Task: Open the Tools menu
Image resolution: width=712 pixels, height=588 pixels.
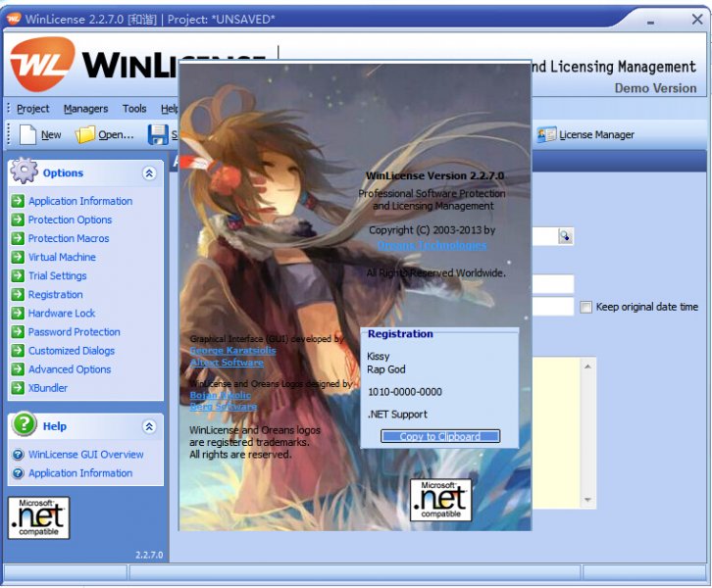Action: [134, 109]
